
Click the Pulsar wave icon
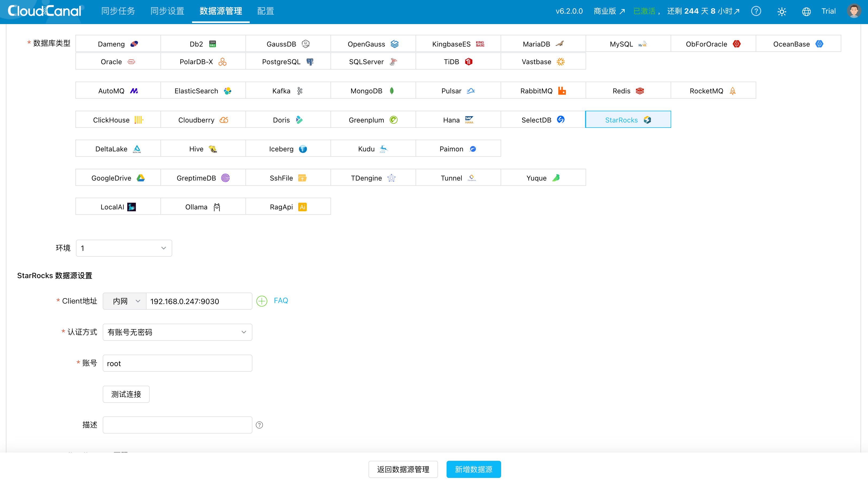click(471, 91)
